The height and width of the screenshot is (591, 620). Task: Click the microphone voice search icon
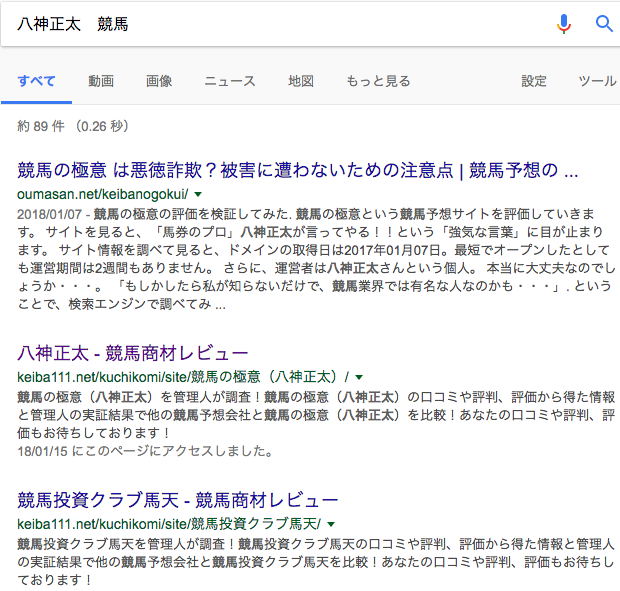point(564,24)
